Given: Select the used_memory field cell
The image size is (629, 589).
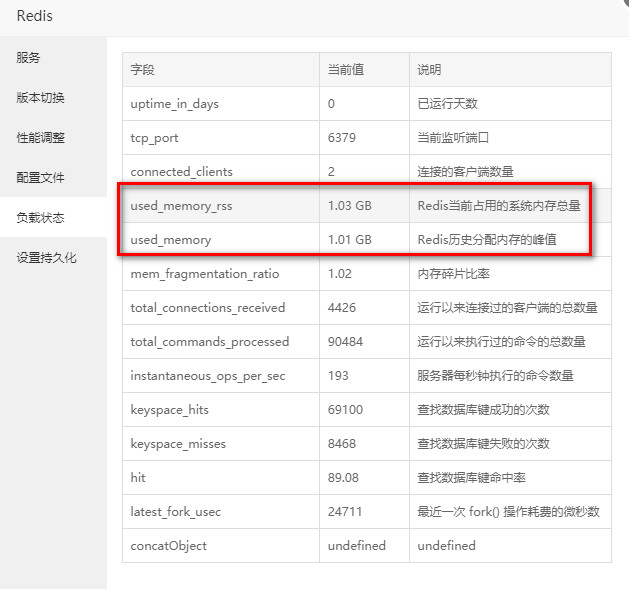Looking at the screenshot, I should (221, 240).
